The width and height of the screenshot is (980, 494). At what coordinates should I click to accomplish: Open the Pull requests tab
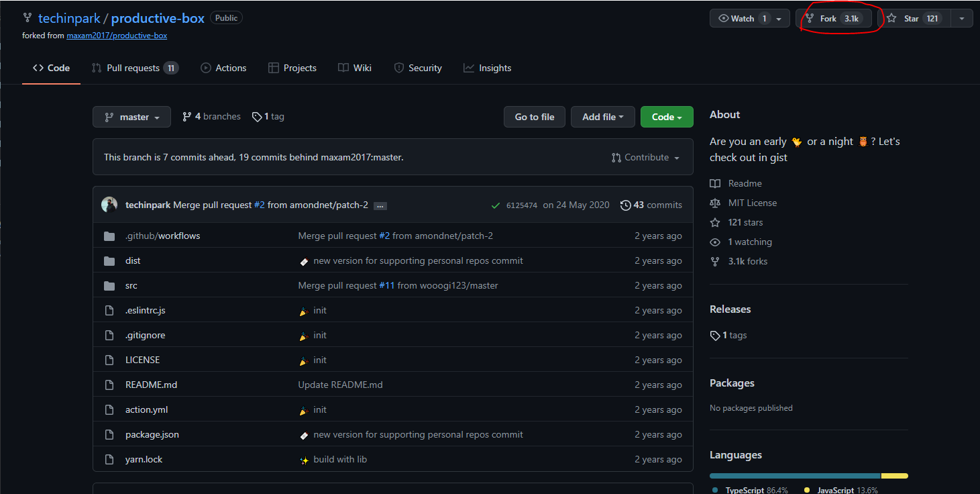click(134, 68)
